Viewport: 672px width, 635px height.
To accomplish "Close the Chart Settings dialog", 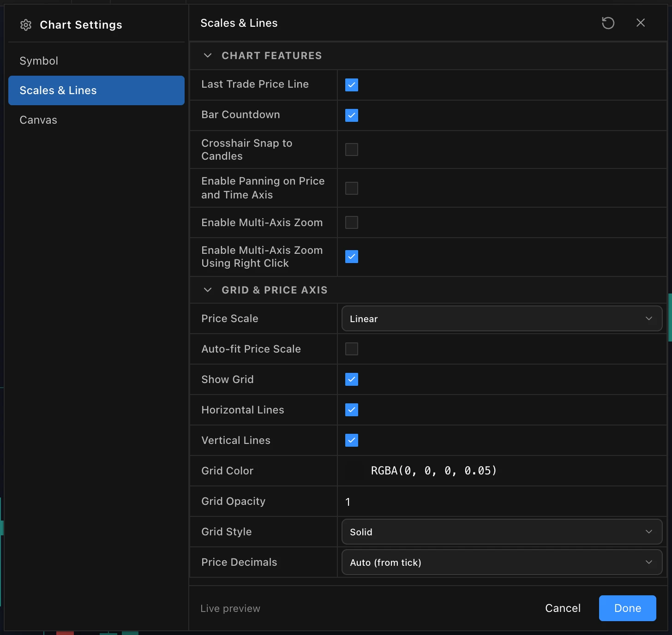I will [641, 23].
